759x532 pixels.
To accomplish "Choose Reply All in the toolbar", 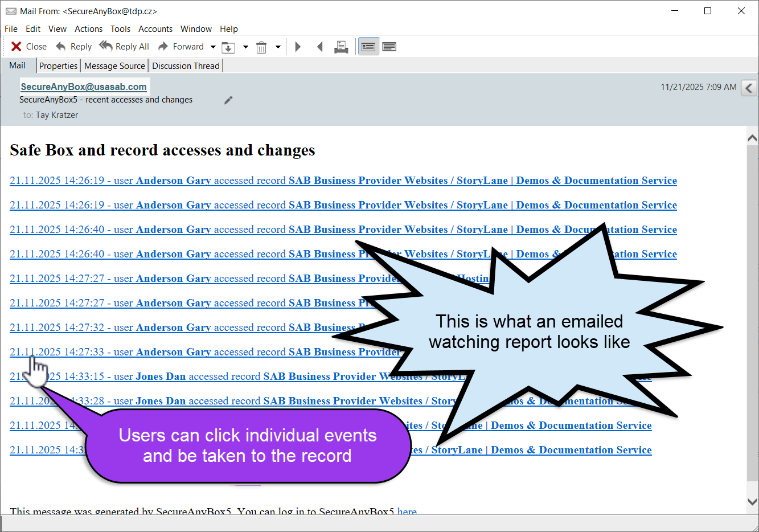I will coord(124,47).
